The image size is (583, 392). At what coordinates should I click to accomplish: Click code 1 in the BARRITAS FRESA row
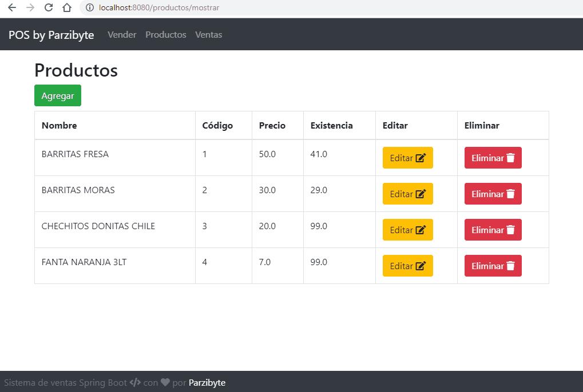204,154
